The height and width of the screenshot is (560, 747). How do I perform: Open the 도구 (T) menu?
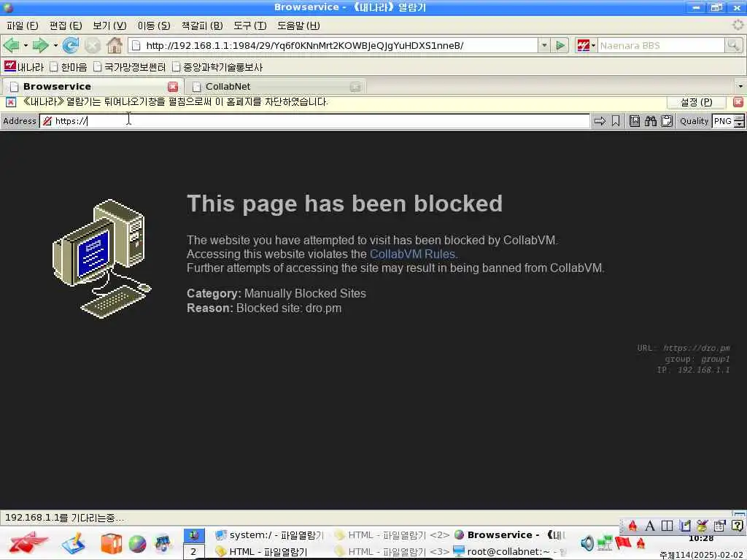pyautogui.click(x=249, y=26)
